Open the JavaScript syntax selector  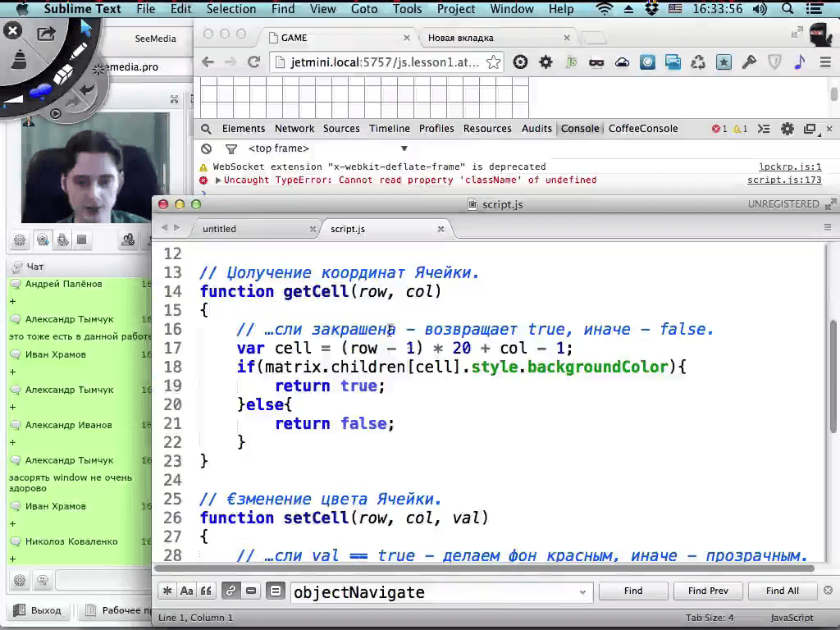[792, 618]
